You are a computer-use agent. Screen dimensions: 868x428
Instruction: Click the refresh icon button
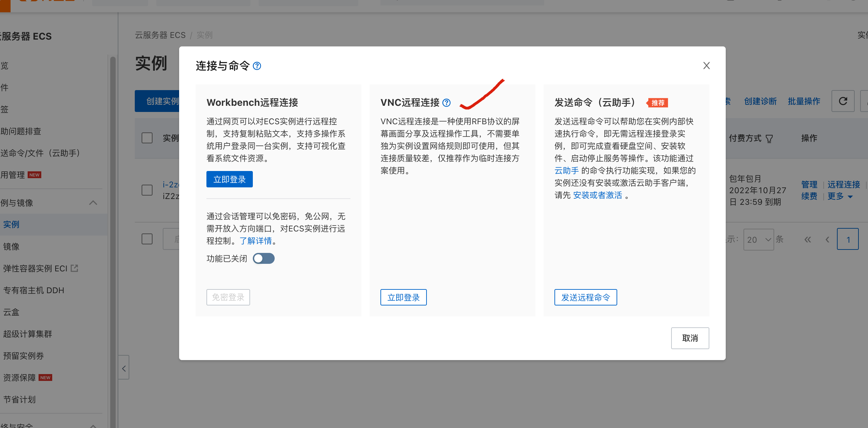(x=843, y=101)
